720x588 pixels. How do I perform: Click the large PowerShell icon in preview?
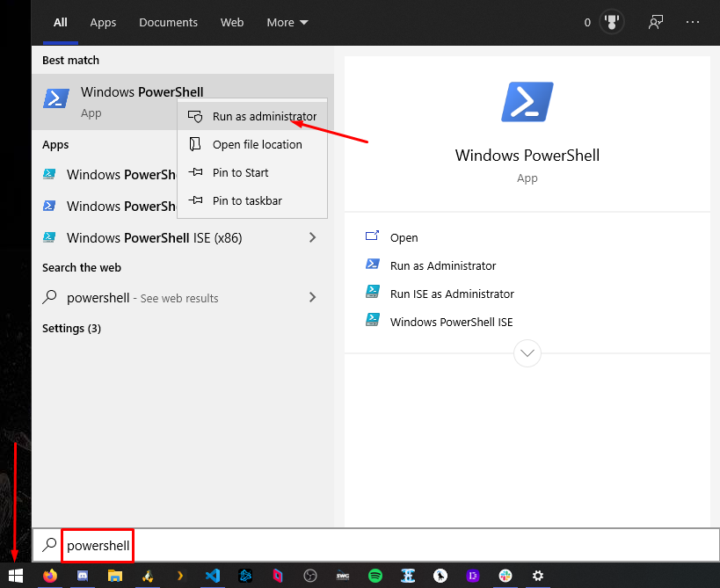click(527, 102)
